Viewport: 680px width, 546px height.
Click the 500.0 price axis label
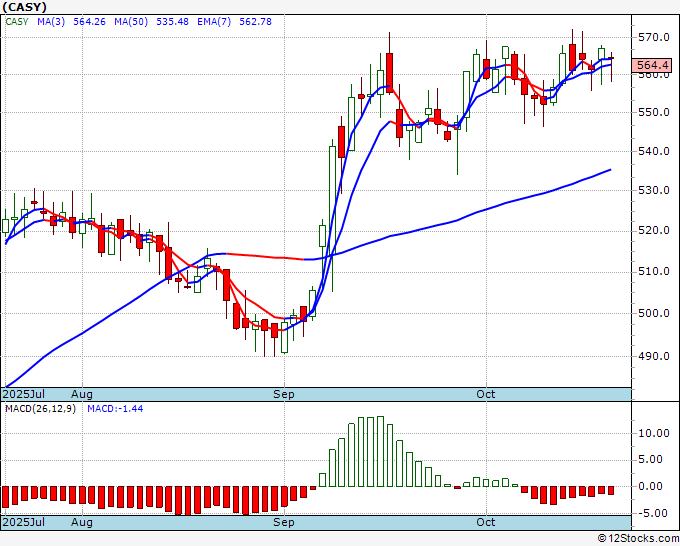pyautogui.click(x=653, y=313)
